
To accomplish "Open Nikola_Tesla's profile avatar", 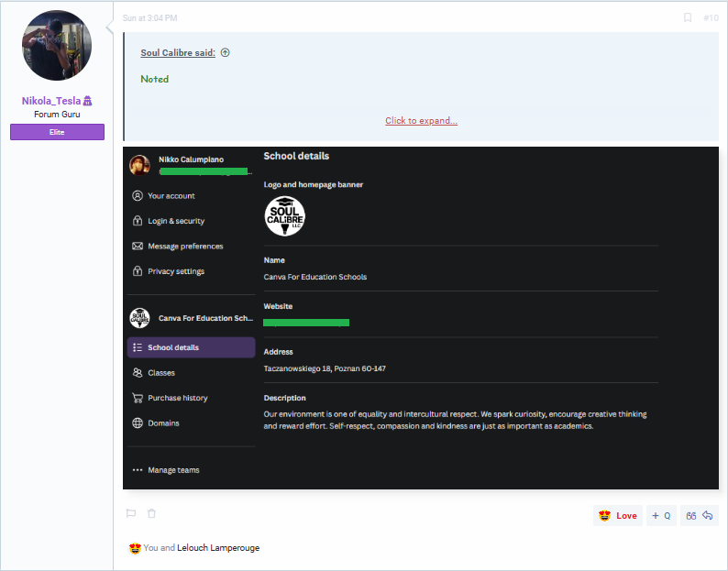I will pos(57,46).
